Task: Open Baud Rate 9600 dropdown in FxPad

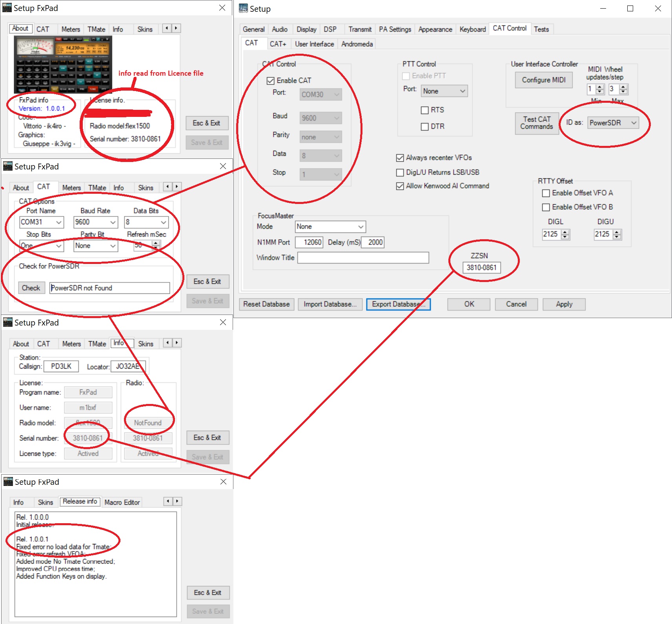Action: pyautogui.click(x=96, y=222)
